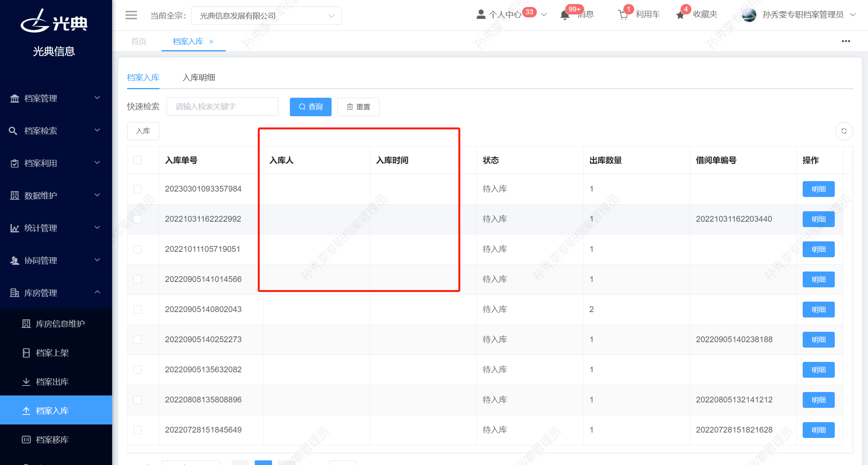Expand the 档案利用 menu chevron
The image size is (868, 465).
point(97,163)
